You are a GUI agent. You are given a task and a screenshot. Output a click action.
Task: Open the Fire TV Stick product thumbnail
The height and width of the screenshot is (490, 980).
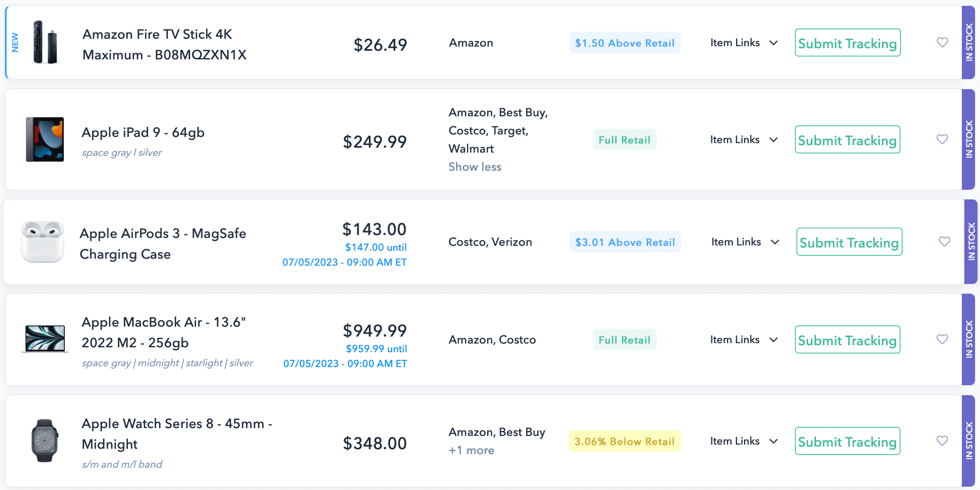[x=45, y=42]
